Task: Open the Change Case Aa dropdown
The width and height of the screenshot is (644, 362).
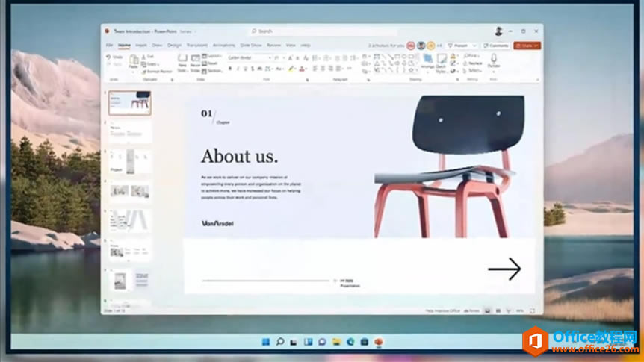Action: pyautogui.click(x=279, y=69)
